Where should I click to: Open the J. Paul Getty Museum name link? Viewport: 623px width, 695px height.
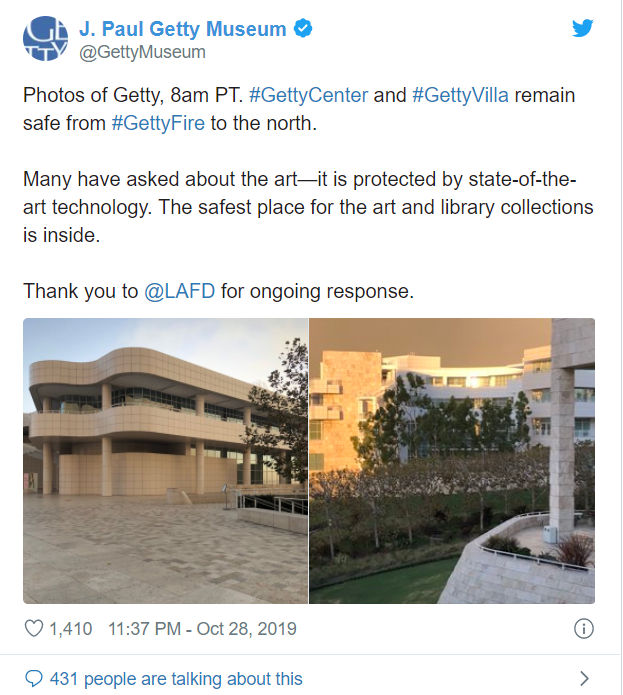click(182, 28)
